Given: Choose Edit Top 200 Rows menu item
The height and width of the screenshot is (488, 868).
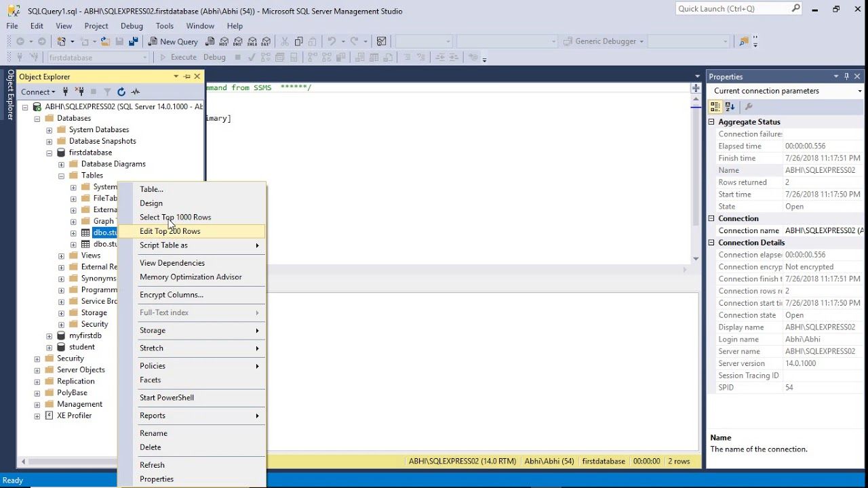Looking at the screenshot, I should [192, 231].
